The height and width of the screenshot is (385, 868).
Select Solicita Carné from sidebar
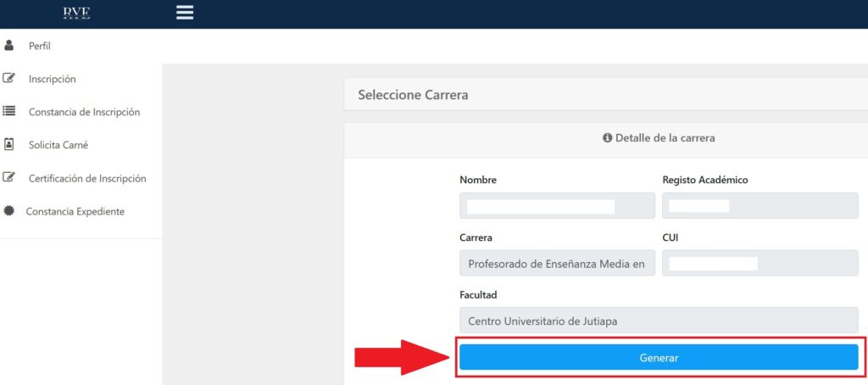(58, 145)
